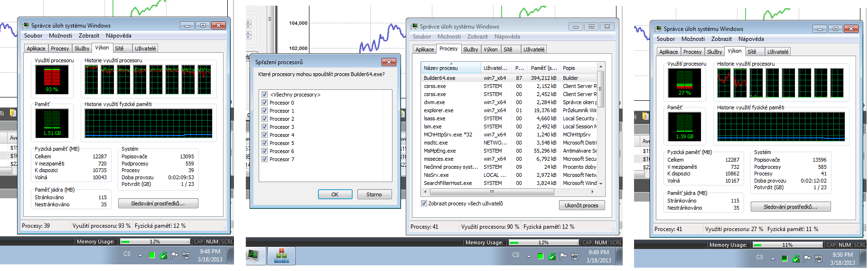Open Nápověda menu in right Task Manager
The width and height of the screenshot is (868, 271).
tap(751, 39)
